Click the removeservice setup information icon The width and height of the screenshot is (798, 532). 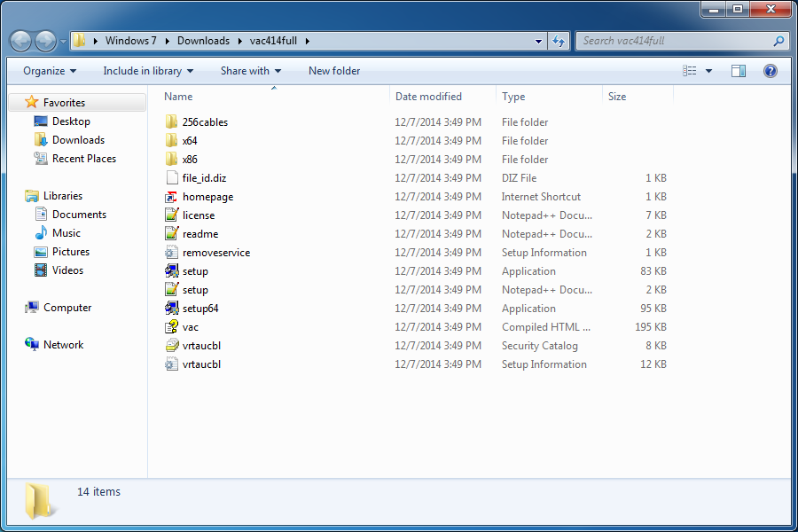[x=171, y=252]
